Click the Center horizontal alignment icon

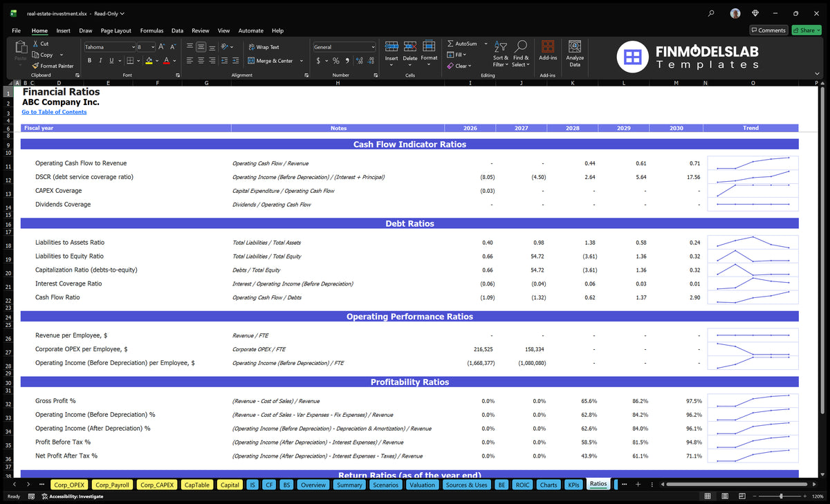pos(201,61)
